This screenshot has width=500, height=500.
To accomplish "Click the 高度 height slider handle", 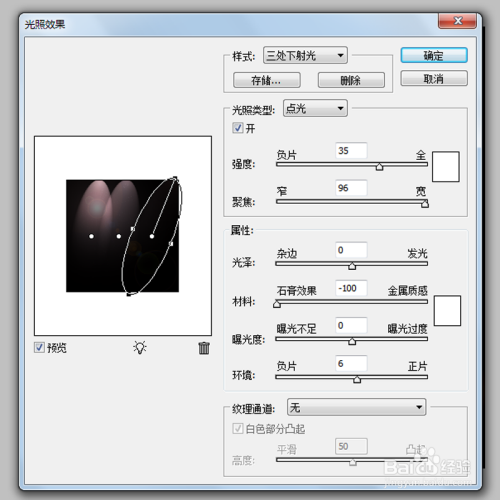I will pyautogui.click(x=353, y=462).
